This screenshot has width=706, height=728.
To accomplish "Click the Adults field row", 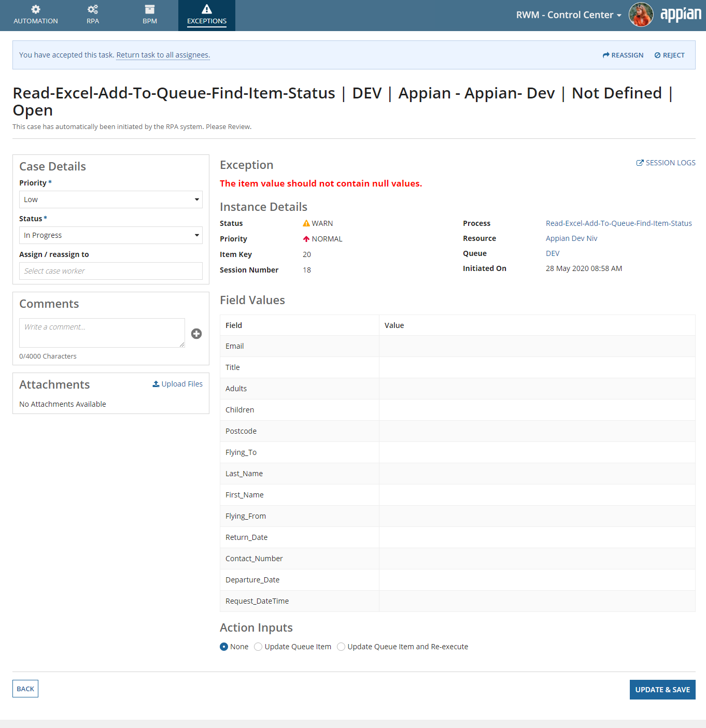I will 458,389.
